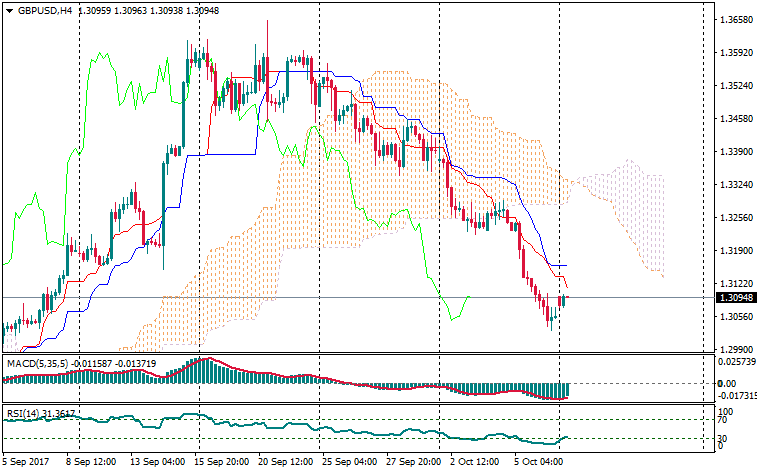Screen dimensions: 757x473
Task: Click the 1.29900 price axis label
Action: click(x=735, y=349)
